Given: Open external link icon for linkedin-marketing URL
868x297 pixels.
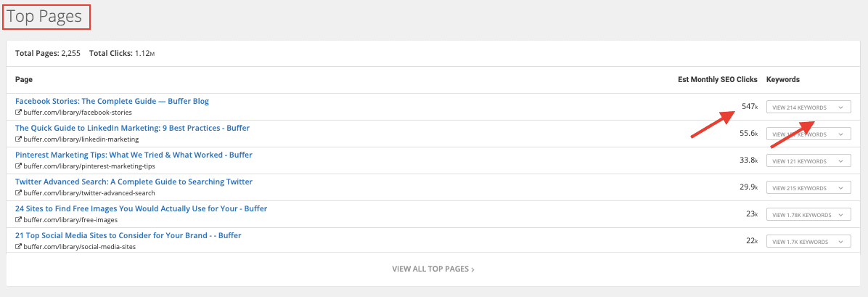Looking at the screenshot, I should [18, 139].
